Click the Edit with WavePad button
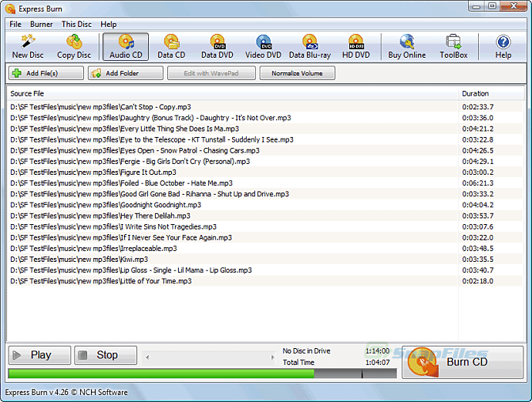Viewport: 532px width, 402px height. (x=211, y=73)
